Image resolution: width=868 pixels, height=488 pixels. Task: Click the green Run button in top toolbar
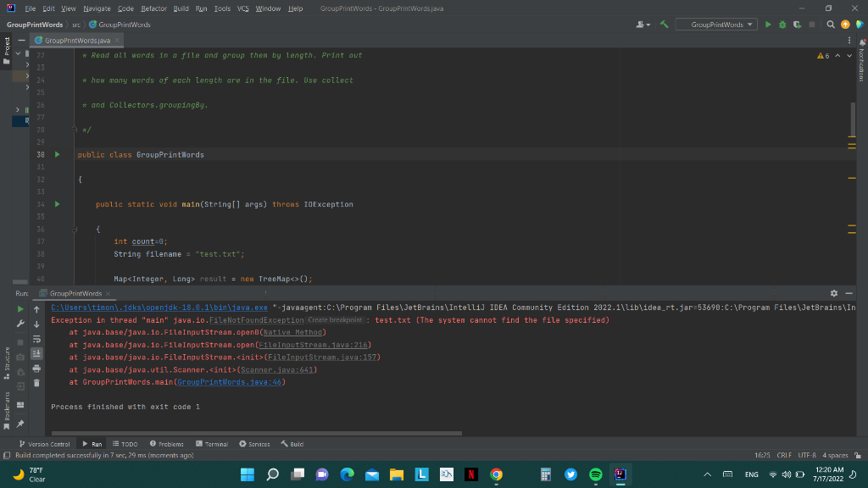[769, 25]
